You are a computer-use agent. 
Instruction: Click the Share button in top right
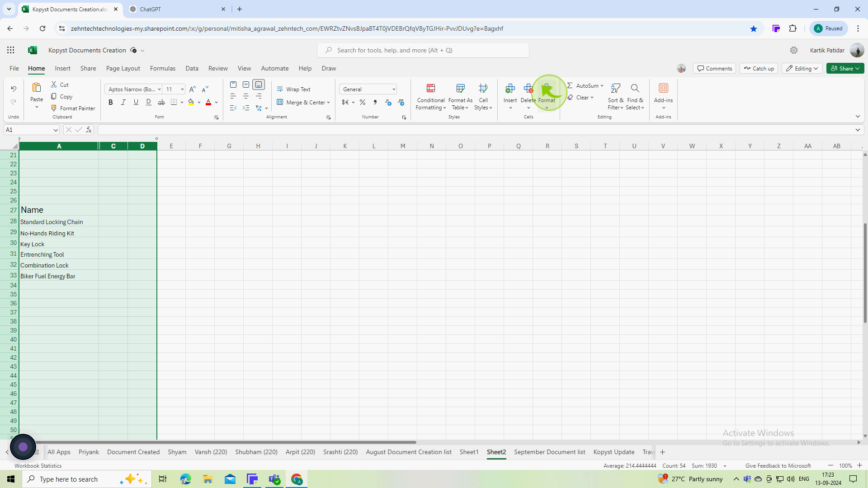(x=845, y=67)
